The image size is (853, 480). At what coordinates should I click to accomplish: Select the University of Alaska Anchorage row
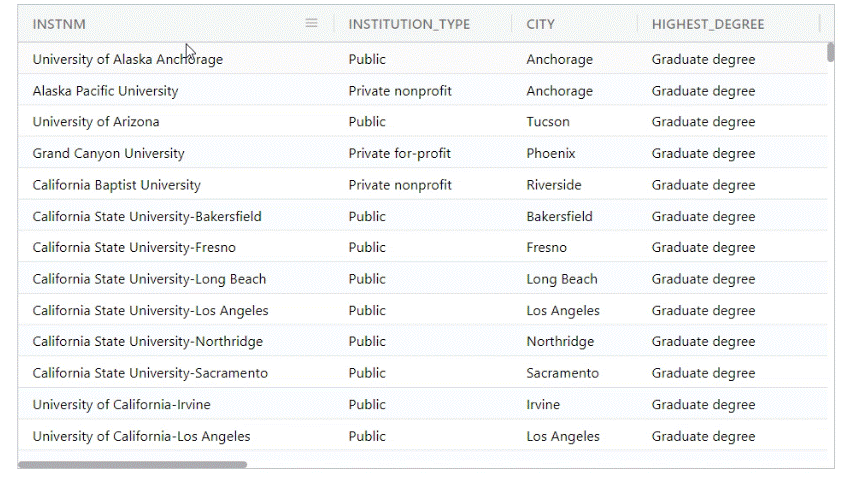point(127,59)
